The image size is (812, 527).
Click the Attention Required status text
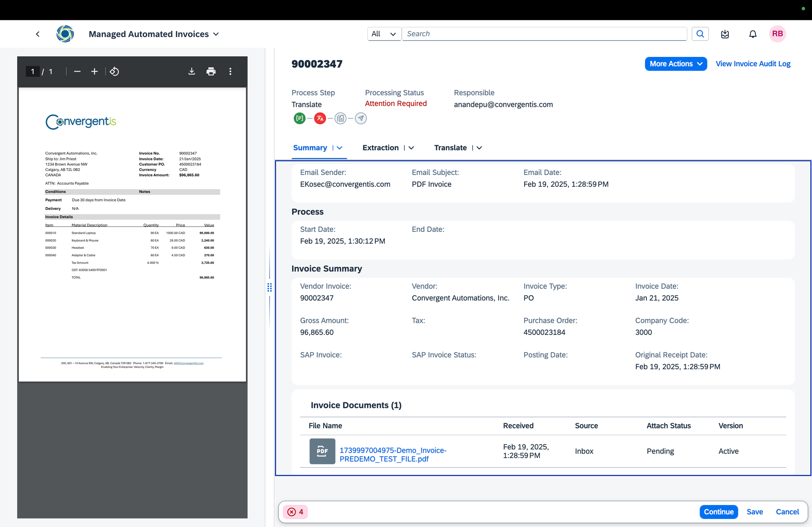click(396, 104)
